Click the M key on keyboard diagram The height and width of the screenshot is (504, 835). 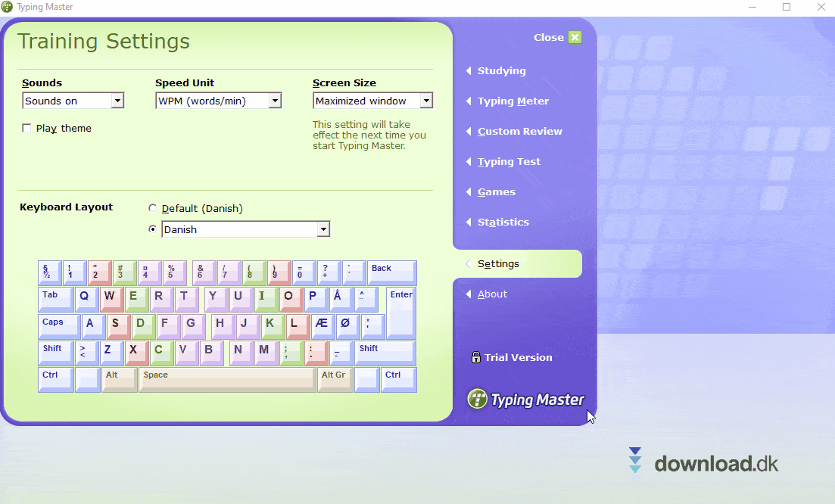266,353
